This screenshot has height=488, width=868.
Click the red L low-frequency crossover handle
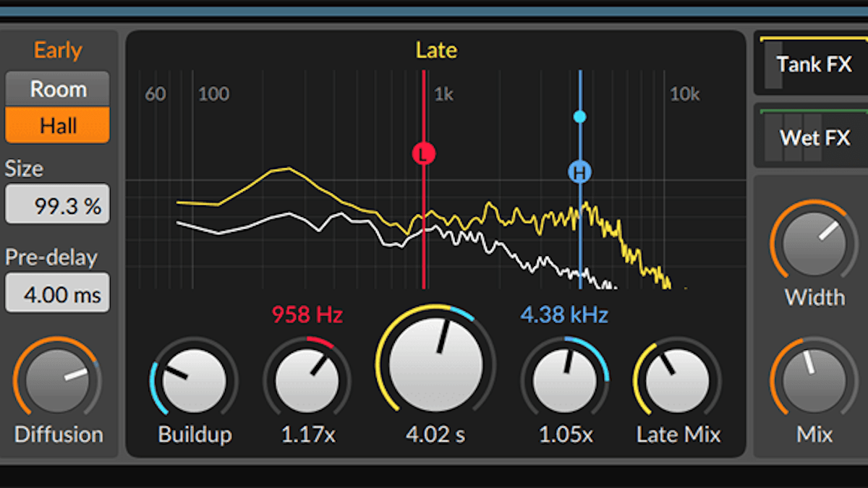(x=424, y=153)
